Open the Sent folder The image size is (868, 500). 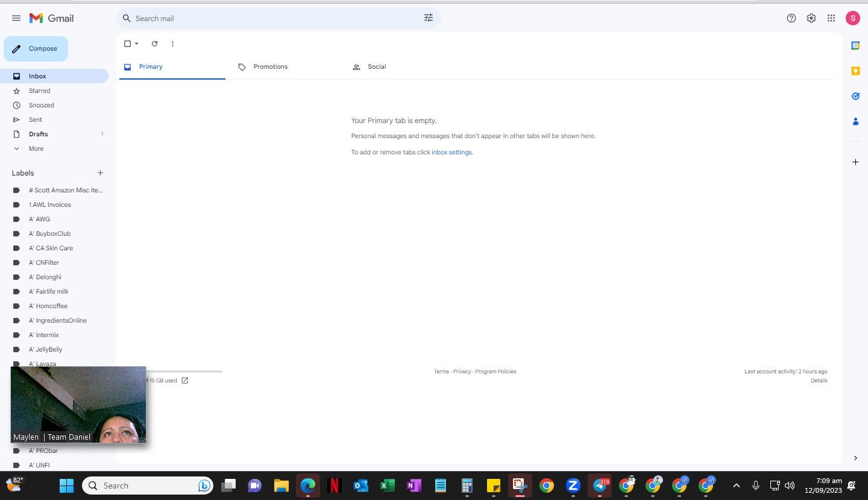(x=54, y=119)
